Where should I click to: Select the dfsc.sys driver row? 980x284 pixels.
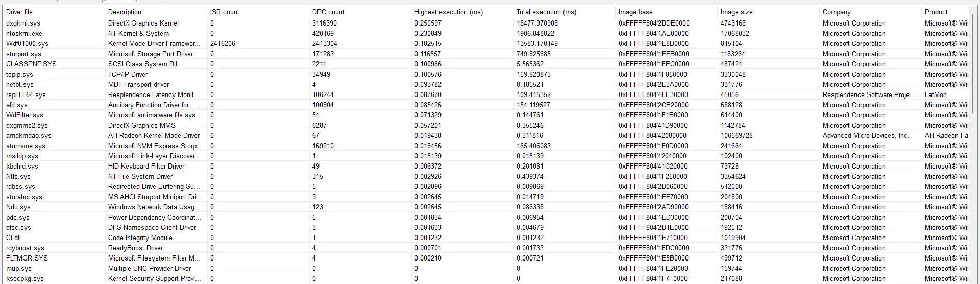tap(486, 227)
